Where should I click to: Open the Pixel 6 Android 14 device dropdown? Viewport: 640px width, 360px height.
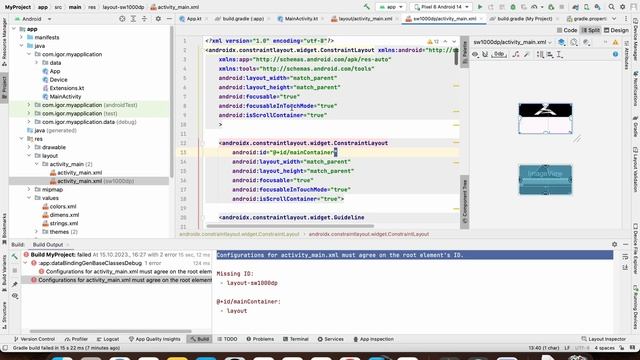tap(441, 7)
